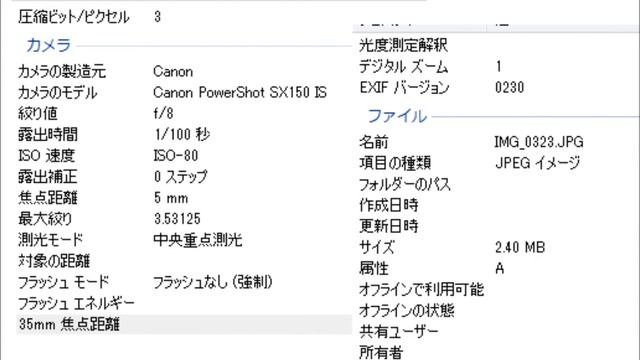Screen dimensions: 640x360
Task: Select the フォルダーのパス label
Action: point(405,184)
